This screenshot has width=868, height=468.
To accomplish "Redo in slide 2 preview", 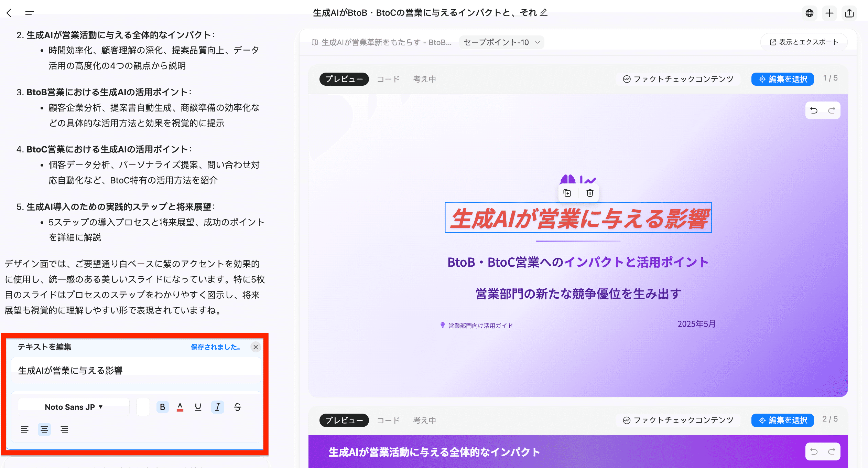I will [x=832, y=451].
